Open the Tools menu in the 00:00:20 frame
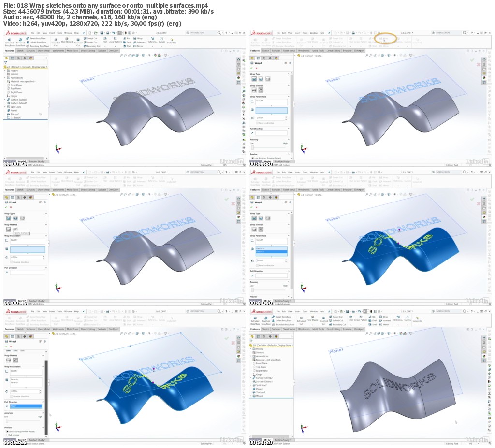 (x=59, y=33)
